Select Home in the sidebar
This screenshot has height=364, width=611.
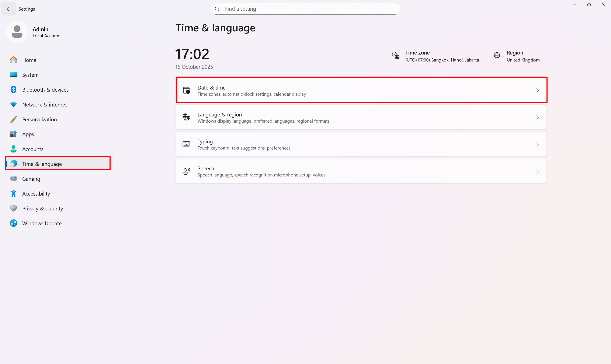[x=29, y=60]
